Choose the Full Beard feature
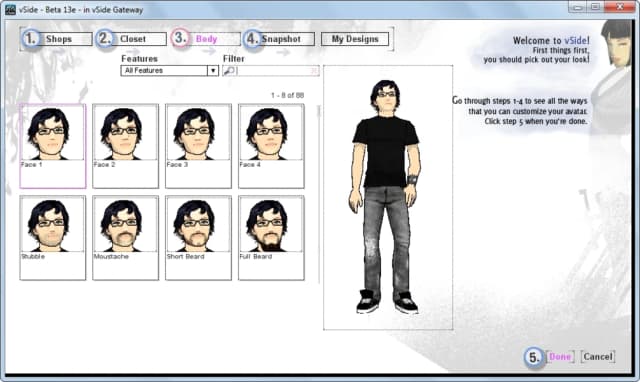Image resolution: width=640 pixels, height=382 pixels. pyautogui.click(x=271, y=238)
